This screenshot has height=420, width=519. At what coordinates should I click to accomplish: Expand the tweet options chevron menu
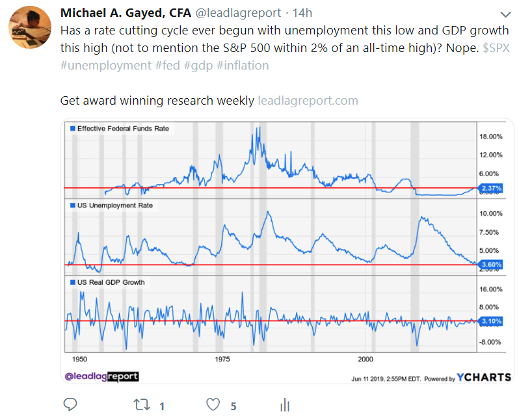[x=505, y=14]
